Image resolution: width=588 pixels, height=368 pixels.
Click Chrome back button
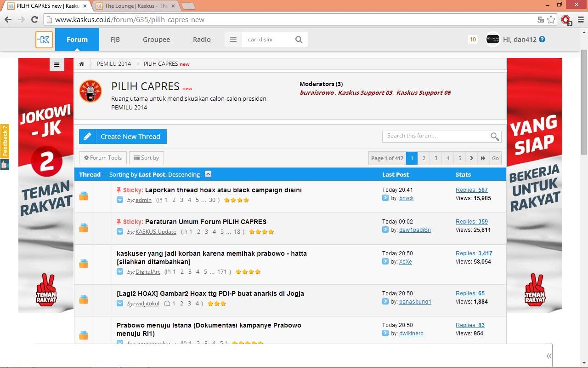click(8, 19)
